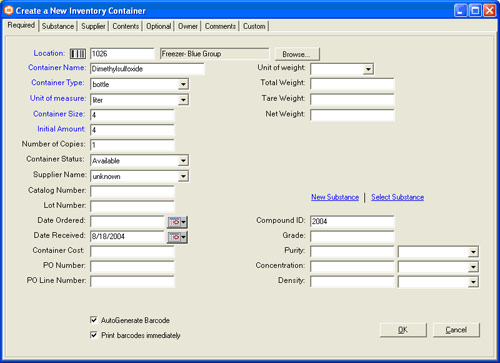Click the Container Name input field

[x=147, y=69]
